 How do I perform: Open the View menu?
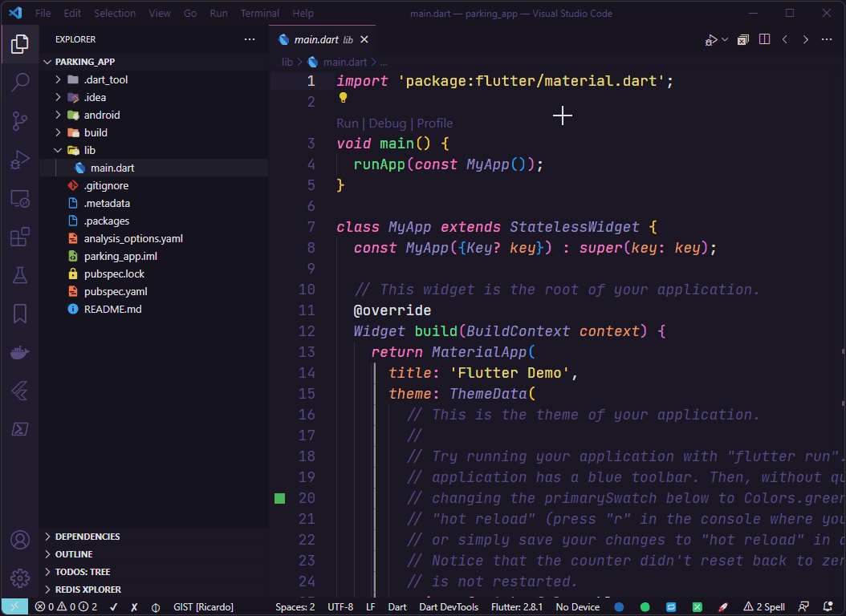(160, 13)
